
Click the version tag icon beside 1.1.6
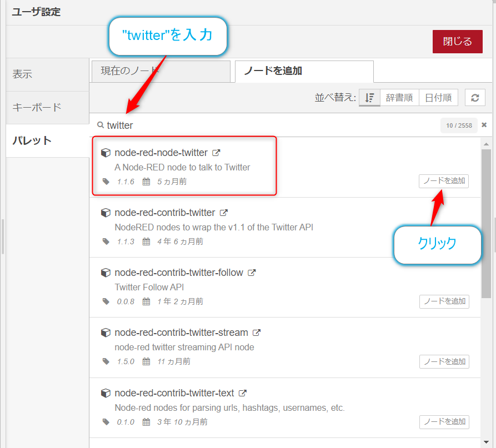coord(106,182)
